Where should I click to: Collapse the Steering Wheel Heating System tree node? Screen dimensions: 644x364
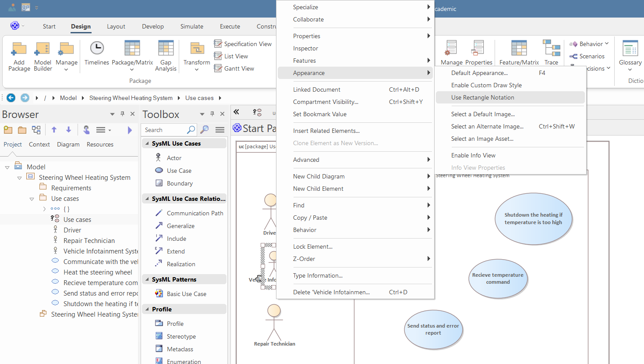(x=19, y=178)
